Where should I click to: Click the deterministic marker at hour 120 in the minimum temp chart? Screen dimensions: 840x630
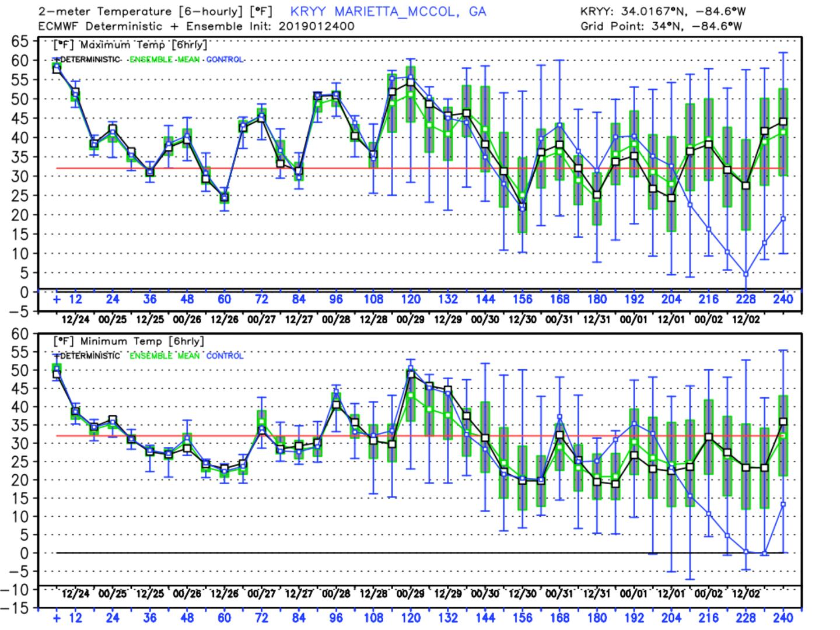coord(411,374)
